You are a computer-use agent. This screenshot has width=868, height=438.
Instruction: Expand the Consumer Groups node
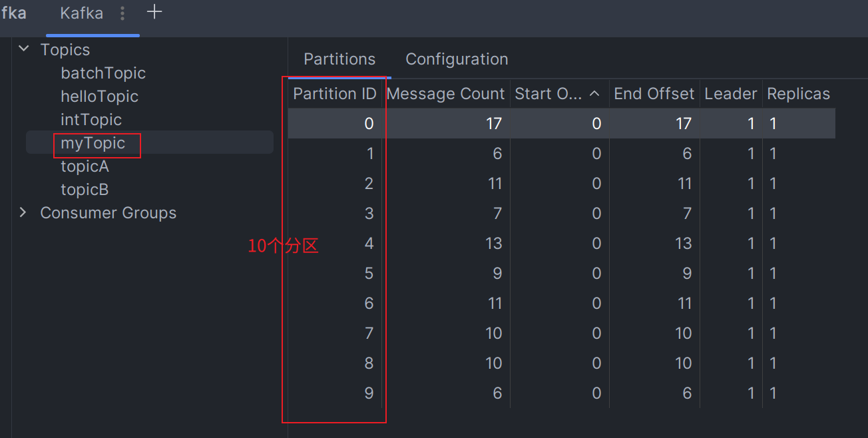coord(24,213)
